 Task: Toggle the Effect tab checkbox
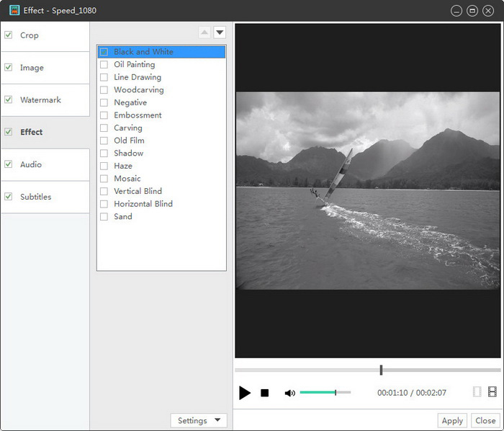[9, 132]
